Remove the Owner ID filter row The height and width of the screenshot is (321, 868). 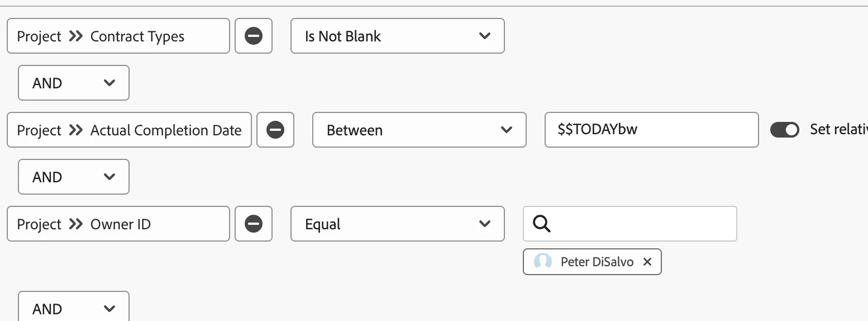(254, 224)
